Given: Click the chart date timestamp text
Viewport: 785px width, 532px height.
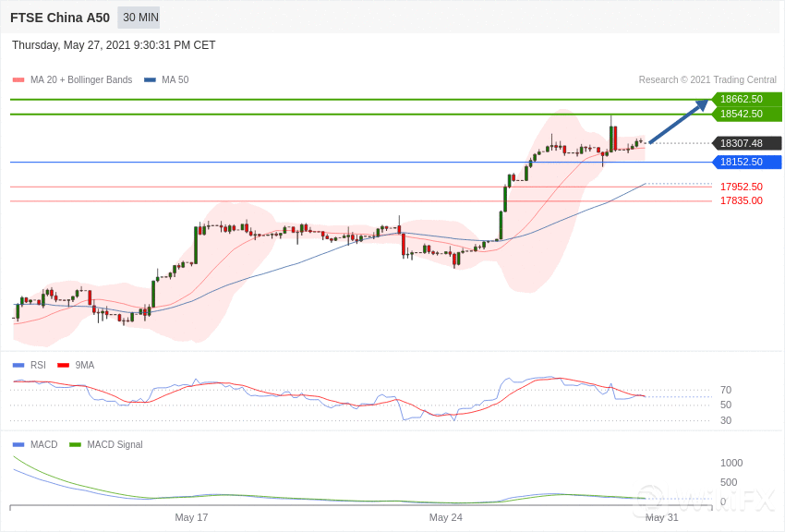Looking at the screenshot, I should [x=114, y=45].
